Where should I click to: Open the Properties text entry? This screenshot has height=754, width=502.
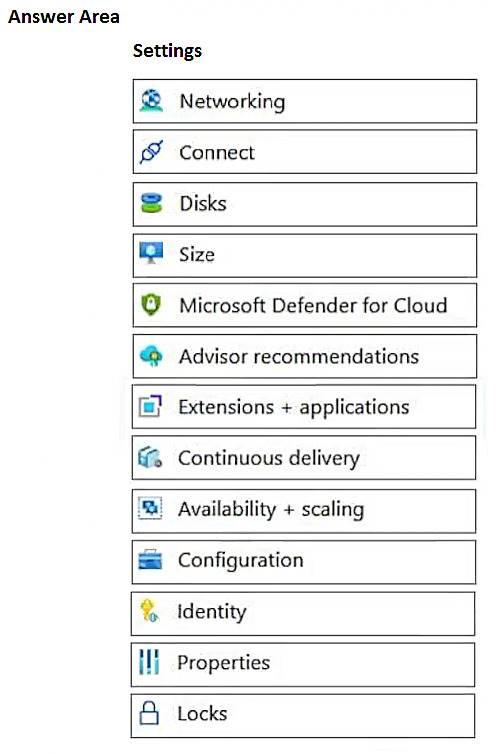[x=224, y=663]
